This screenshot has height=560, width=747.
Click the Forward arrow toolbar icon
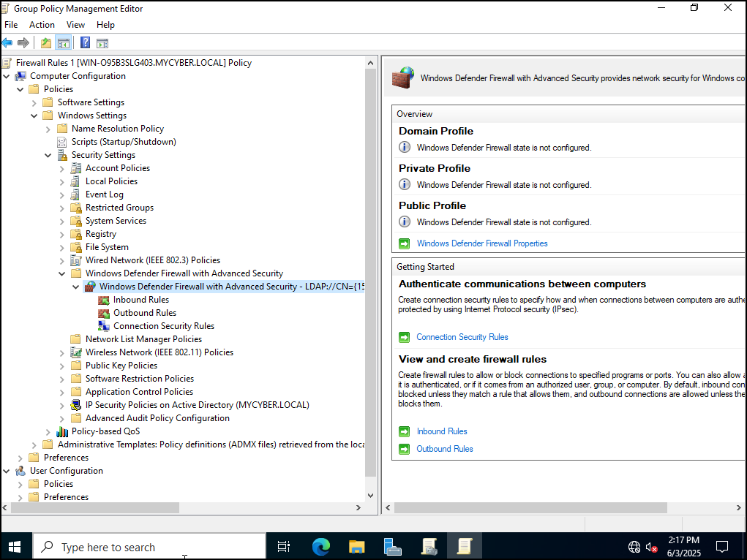coord(23,43)
